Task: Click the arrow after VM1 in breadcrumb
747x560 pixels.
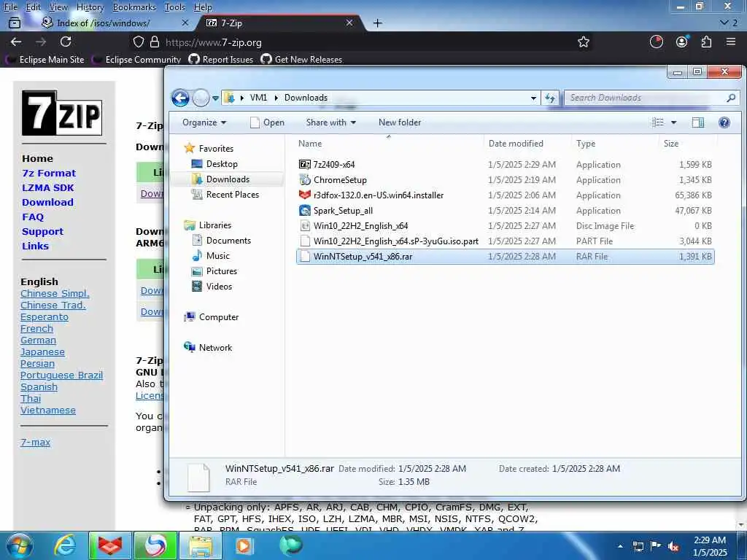Action: click(276, 98)
